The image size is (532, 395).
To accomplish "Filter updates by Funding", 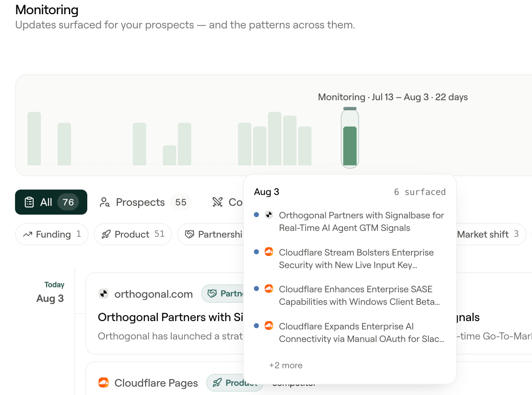I will point(52,234).
